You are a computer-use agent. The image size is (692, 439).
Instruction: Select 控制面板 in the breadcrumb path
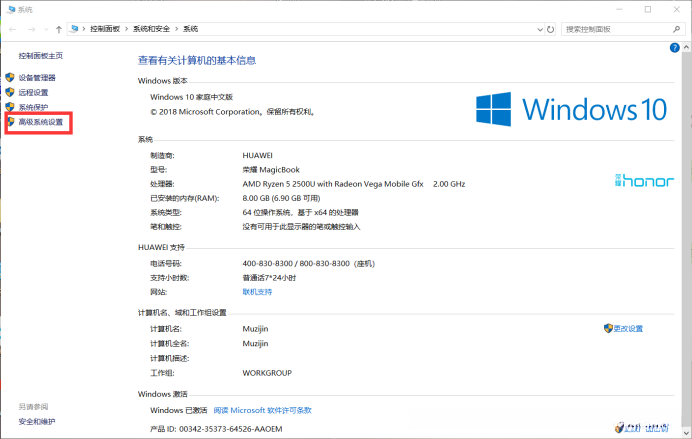point(105,29)
